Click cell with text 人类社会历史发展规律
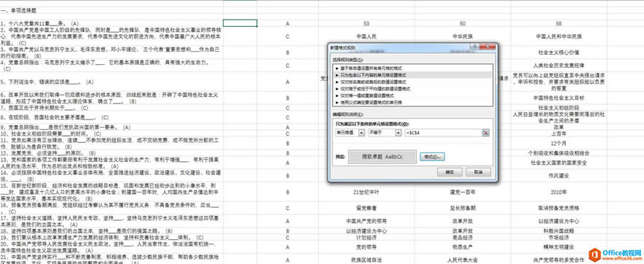This screenshot has width=644, height=264. point(559,65)
